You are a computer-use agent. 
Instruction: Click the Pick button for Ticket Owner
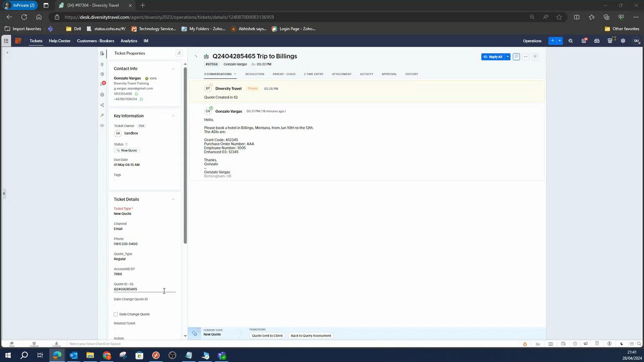click(141, 126)
